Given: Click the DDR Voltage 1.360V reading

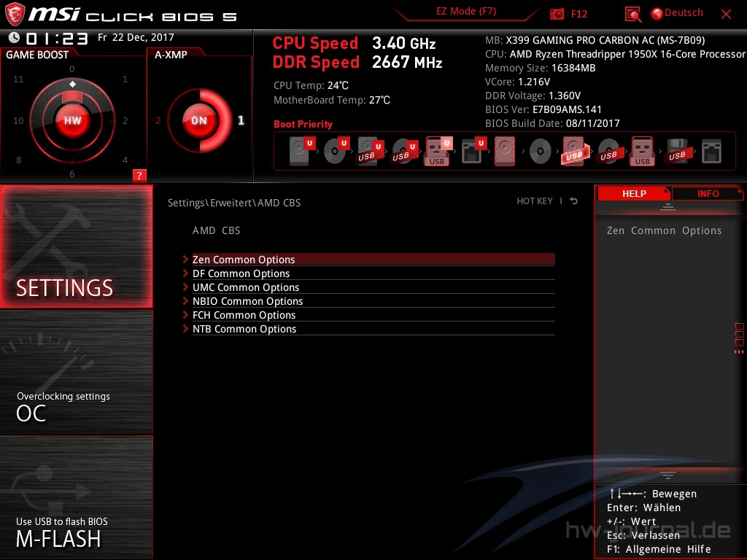Looking at the screenshot, I should point(533,96).
